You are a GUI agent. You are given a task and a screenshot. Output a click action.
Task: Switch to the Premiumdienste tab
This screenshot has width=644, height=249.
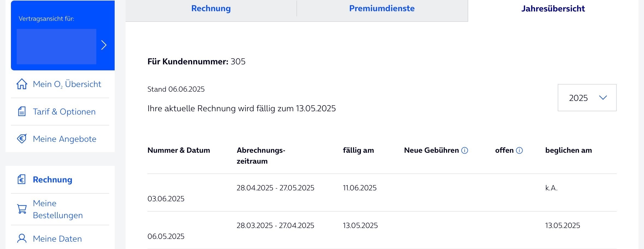(382, 8)
